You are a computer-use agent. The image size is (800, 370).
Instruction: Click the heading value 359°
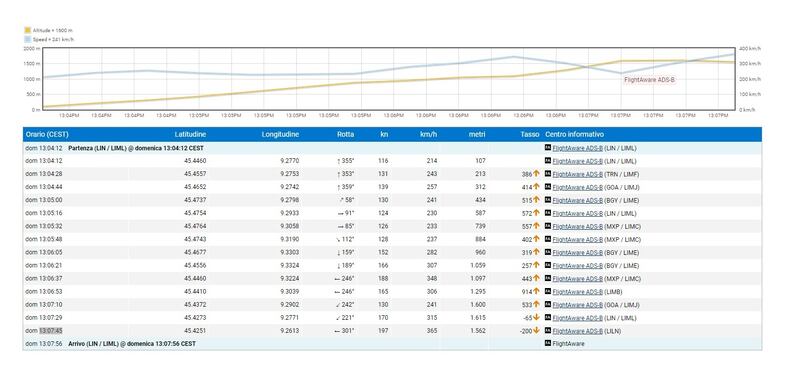pos(346,187)
